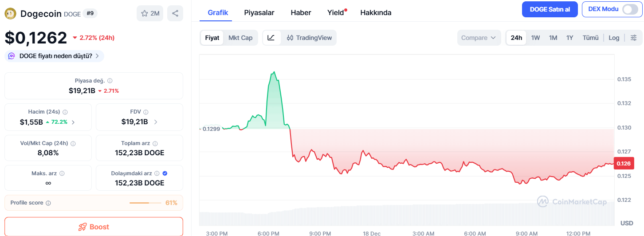
Task: Click the 8,08% Vol/Mkt Cap value
Action: pos(48,153)
